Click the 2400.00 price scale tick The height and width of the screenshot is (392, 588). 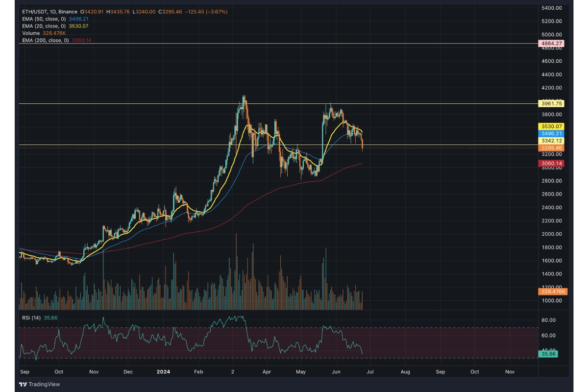(x=552, y=208)
